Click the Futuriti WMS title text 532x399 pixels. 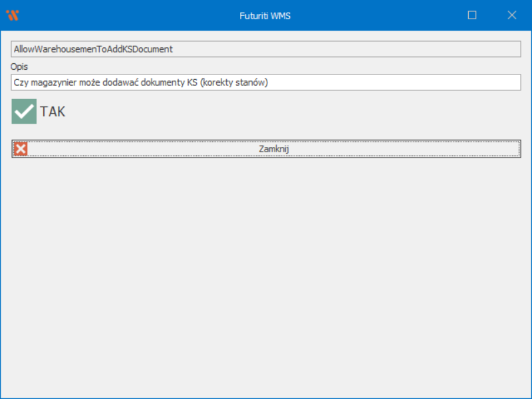click(265, 15)
